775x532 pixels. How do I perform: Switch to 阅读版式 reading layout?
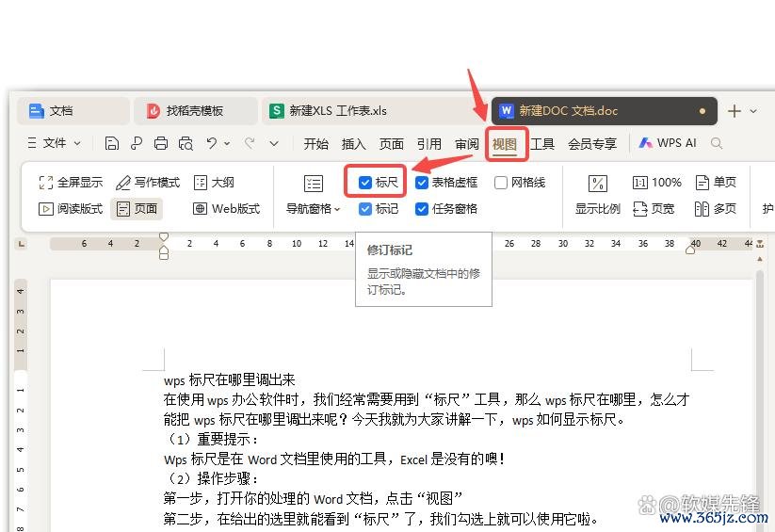tap(71, 209)
